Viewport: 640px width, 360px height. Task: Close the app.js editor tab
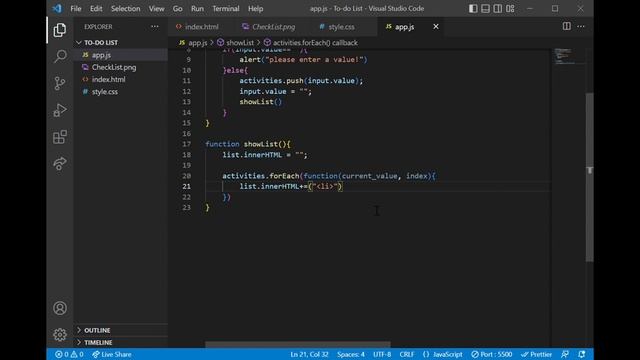tap(436, 27)
